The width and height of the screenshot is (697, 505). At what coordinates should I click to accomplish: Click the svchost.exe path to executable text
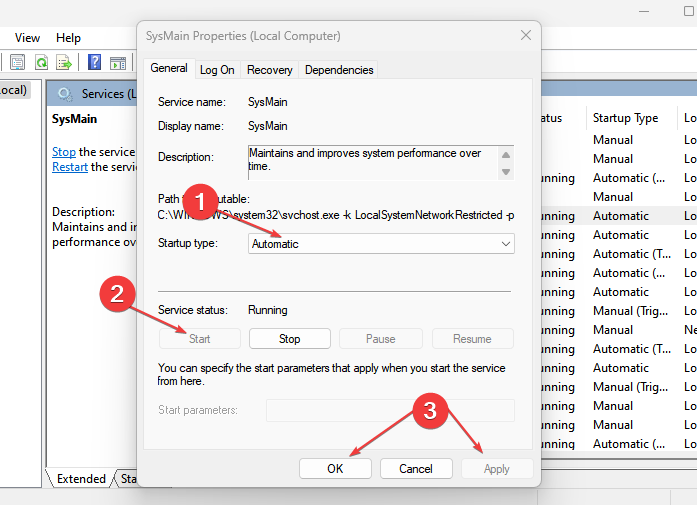click(336, 215)
